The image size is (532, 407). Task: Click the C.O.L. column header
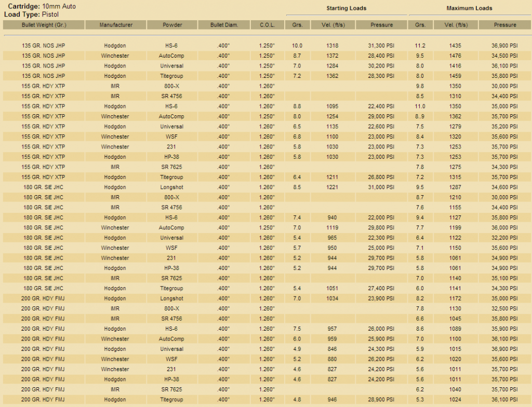tap(268, 25)
